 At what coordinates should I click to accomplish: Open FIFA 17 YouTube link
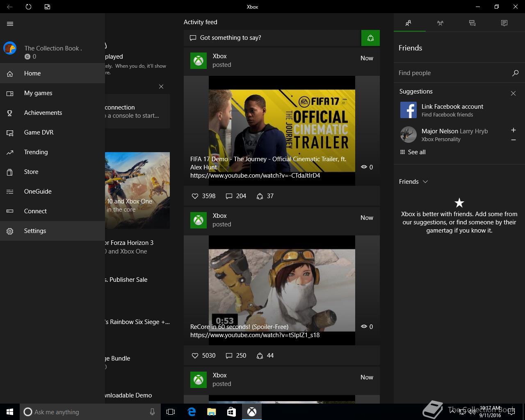point(255,176)
